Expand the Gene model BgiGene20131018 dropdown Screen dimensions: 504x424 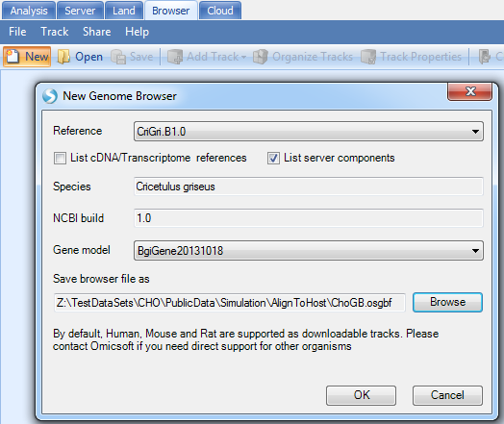click(x=475, y=251)
